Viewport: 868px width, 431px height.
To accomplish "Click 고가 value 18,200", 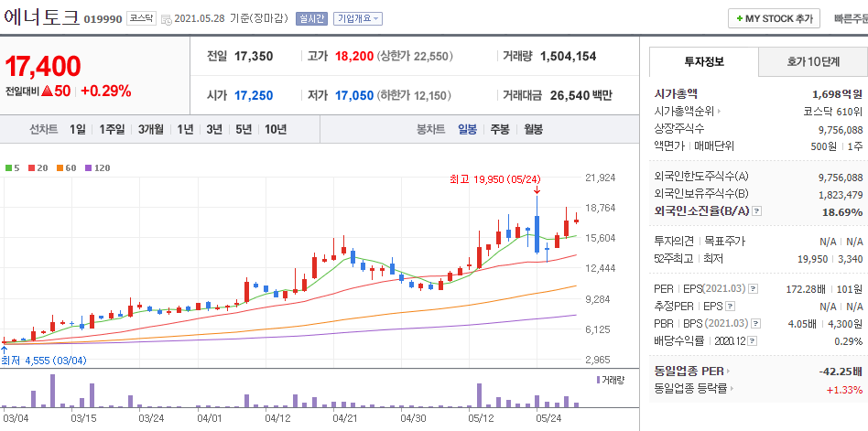I will click(x=354, y=56).
